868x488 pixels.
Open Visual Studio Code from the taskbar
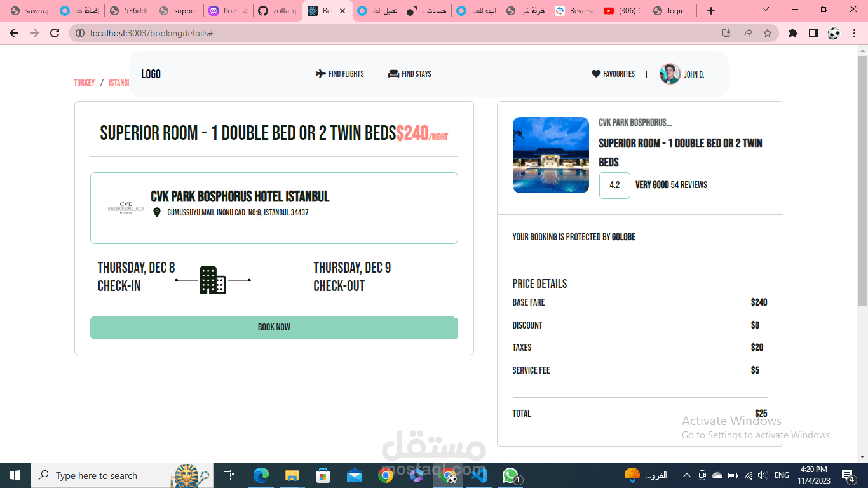tap(479, 475)
